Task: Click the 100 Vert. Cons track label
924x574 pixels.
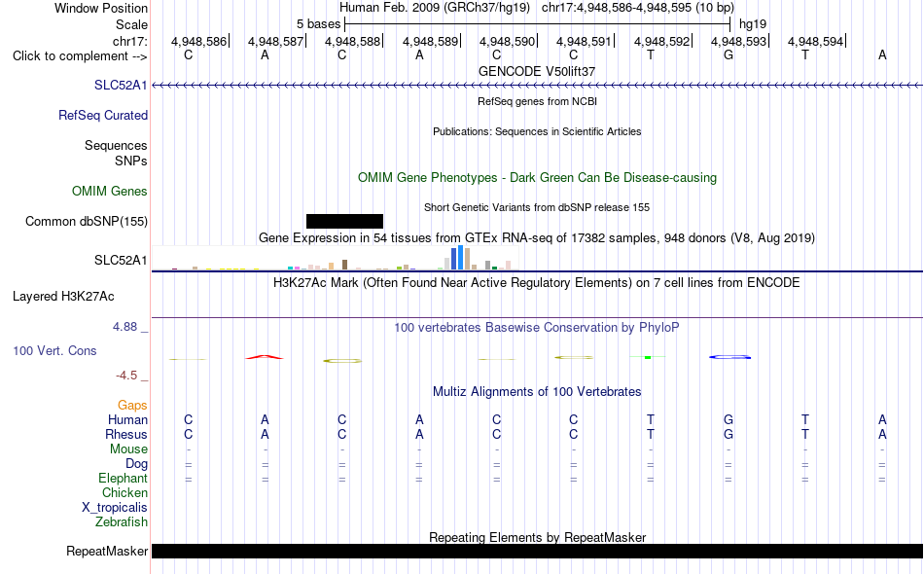Action: pyautogui.click(x=54, y=350)
